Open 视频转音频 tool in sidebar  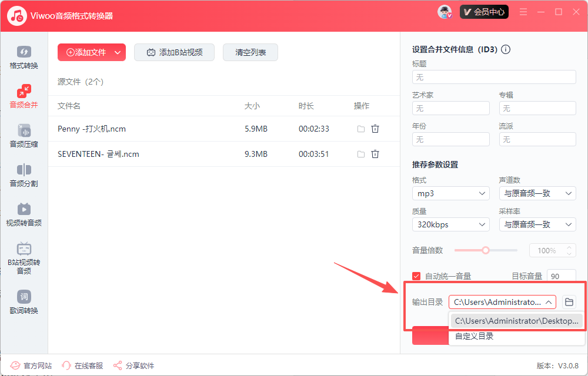[x=24, y=214]
